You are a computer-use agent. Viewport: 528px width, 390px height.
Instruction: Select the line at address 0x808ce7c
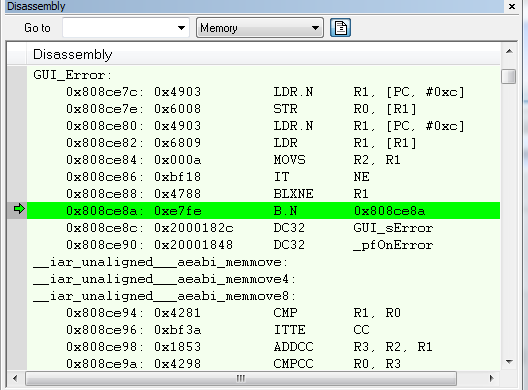pyautogui.click(x=263, y=92)
